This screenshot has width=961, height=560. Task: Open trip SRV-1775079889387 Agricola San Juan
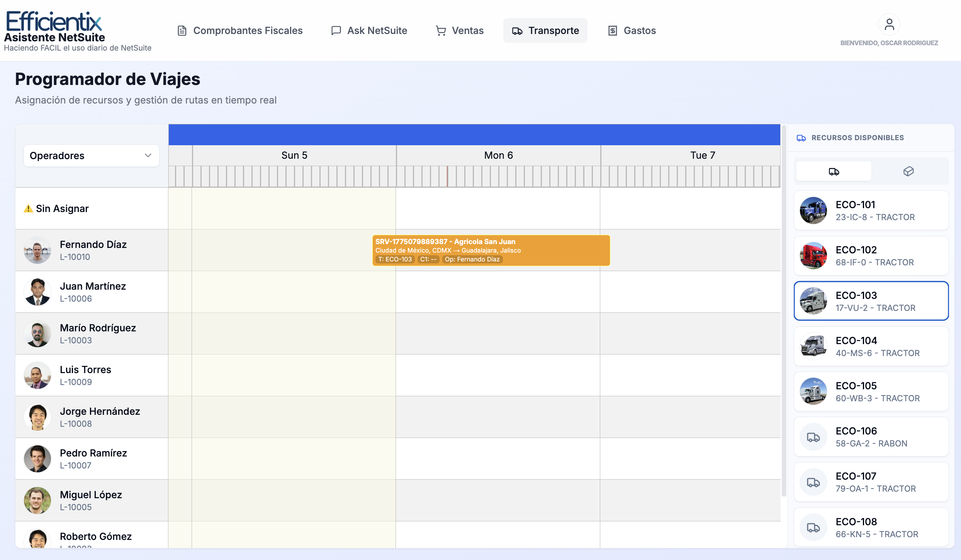point(491,250)
